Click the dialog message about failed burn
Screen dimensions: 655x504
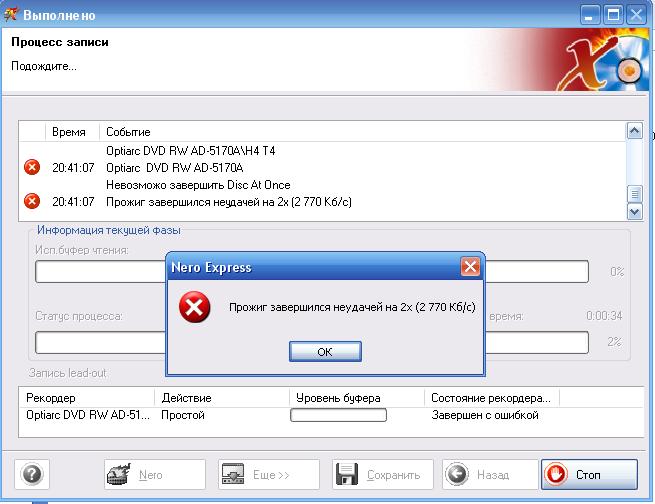(352, 307)
